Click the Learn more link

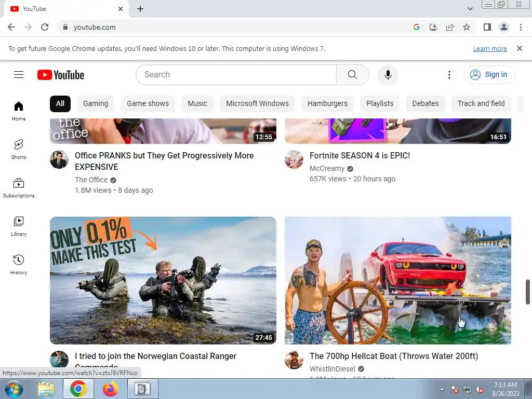[x=490, y=48]
